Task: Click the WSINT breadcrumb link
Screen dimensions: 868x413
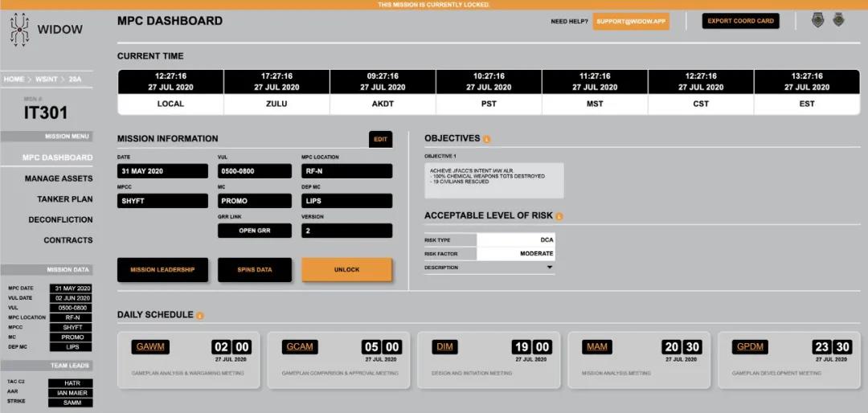Action: point(47,80)
